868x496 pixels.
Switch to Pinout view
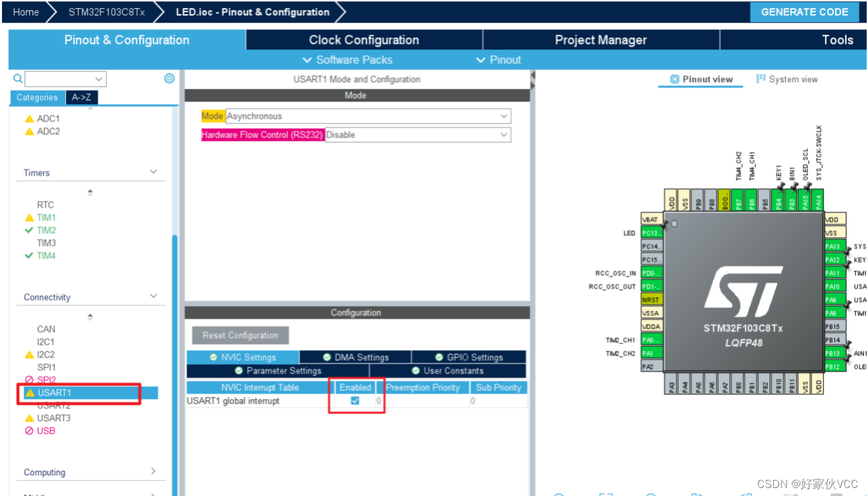(x=700, y=79)
